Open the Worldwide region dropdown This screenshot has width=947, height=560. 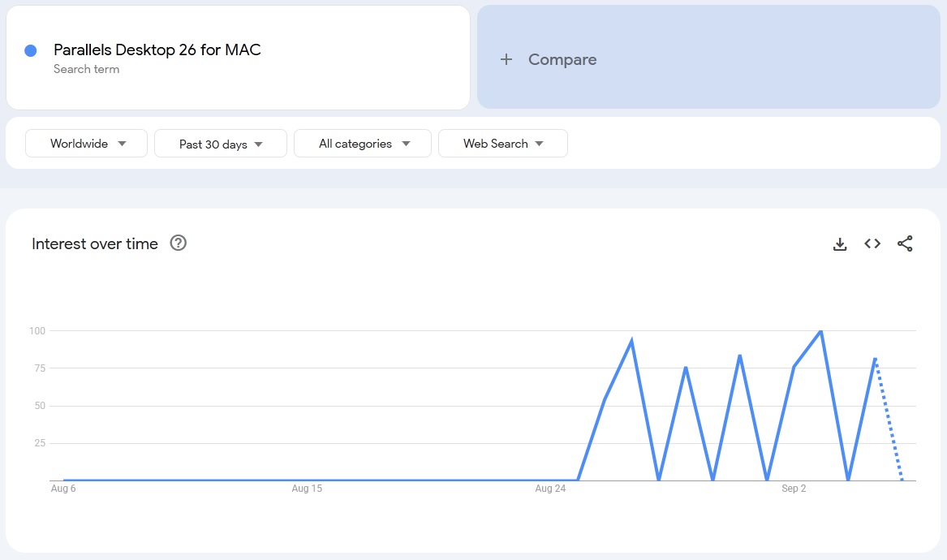pos(86,143)
